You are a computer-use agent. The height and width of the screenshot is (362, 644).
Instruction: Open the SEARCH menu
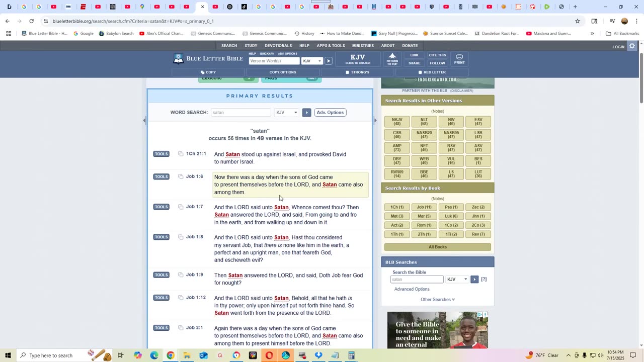tap(229, 46)
